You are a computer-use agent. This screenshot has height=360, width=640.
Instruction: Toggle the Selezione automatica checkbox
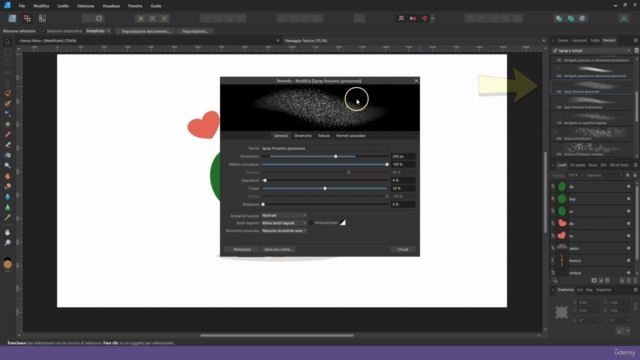coord(43,31)
